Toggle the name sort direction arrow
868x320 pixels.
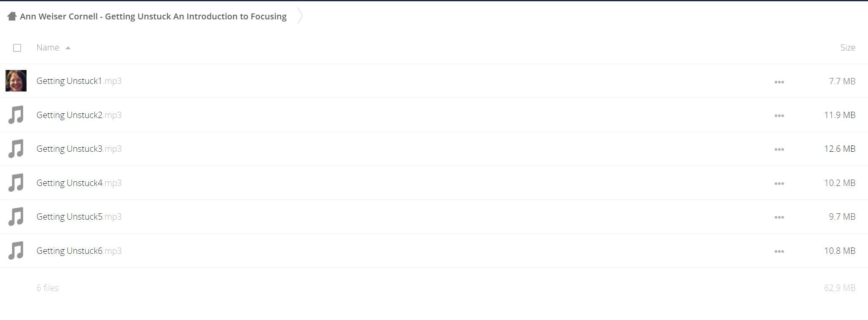coord(68,48)
